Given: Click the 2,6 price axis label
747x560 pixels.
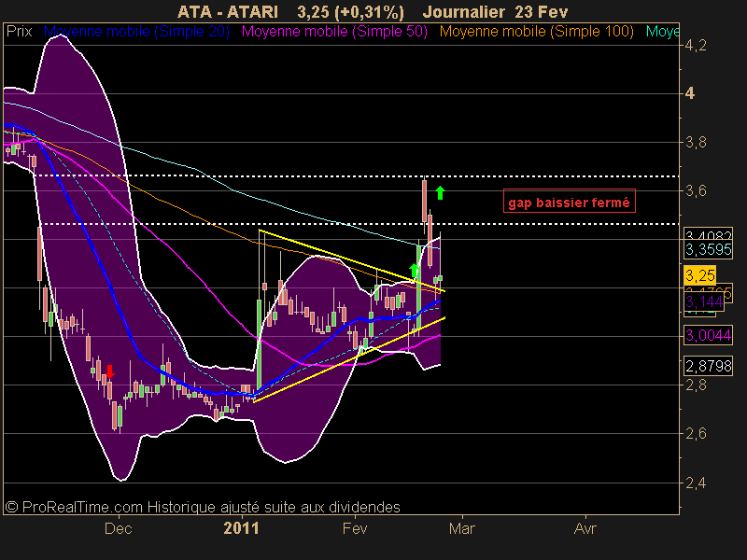Looking at the screenshot, I should [x=696, y=433].
